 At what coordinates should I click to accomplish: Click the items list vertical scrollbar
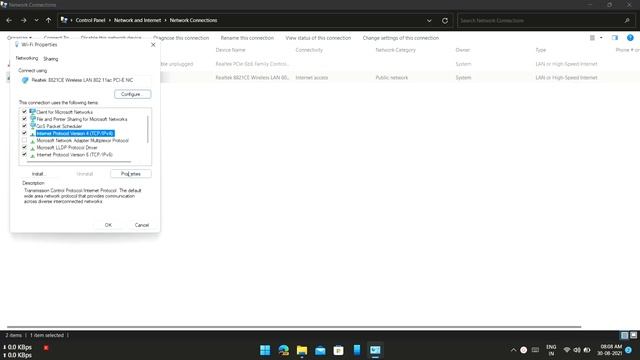point(147,129)
